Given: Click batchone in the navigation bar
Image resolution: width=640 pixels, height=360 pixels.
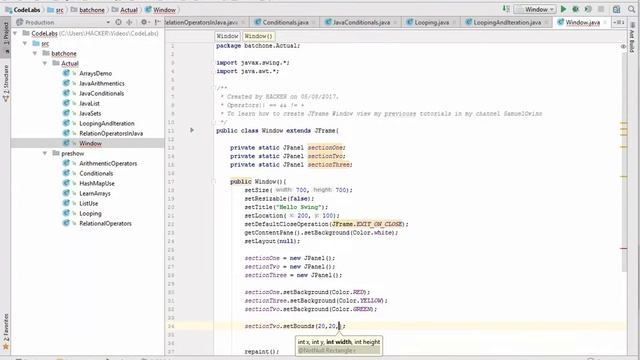Looking at the screenshot, I should coord(87,9).
